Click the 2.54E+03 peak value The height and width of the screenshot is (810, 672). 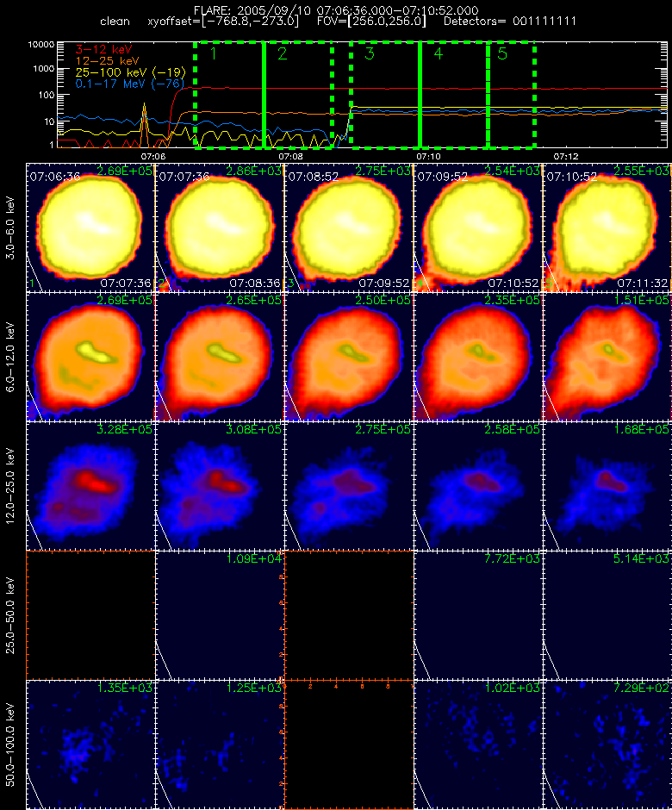coord(512,171)
